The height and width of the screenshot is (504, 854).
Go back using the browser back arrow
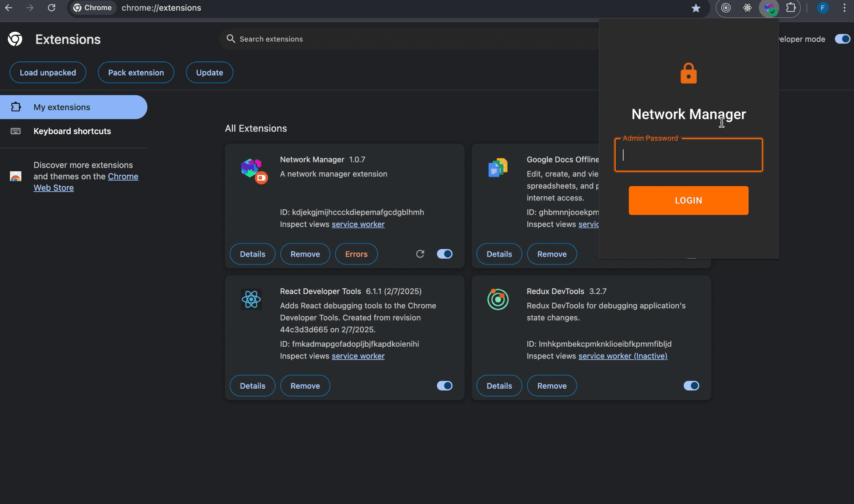[x=8, y=8]
